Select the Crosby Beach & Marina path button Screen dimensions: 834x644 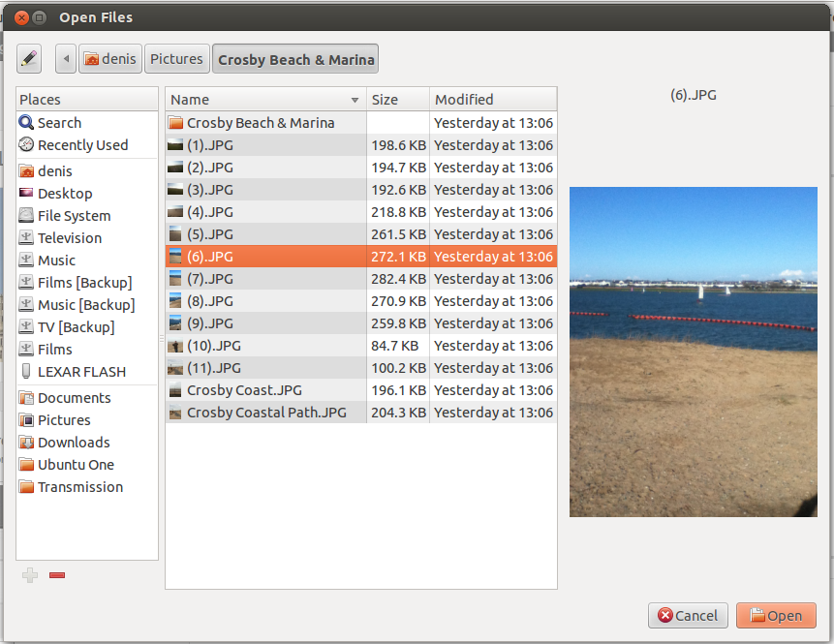(295, 58)
